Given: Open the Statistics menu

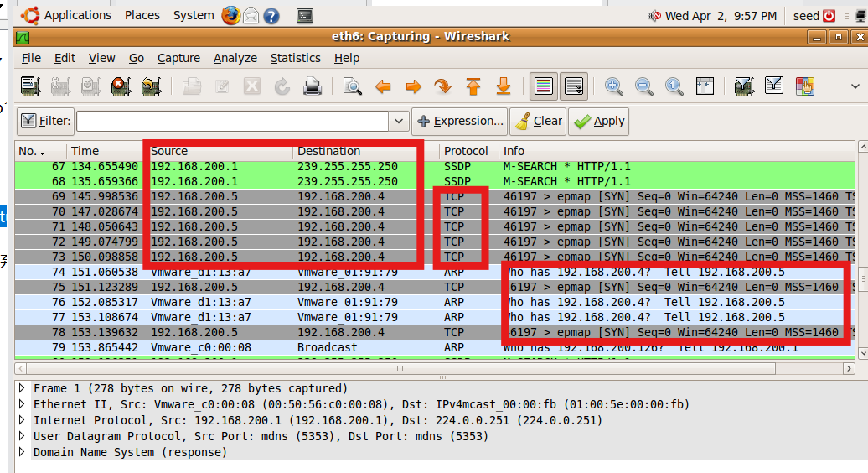Looking at the screenshot, I should click(x=295, y=58).
